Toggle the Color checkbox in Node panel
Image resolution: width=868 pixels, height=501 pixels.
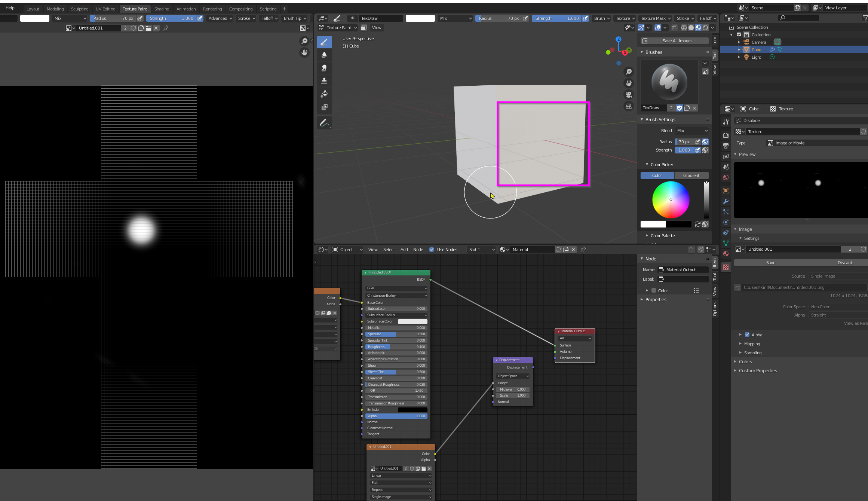coord(654,291)
